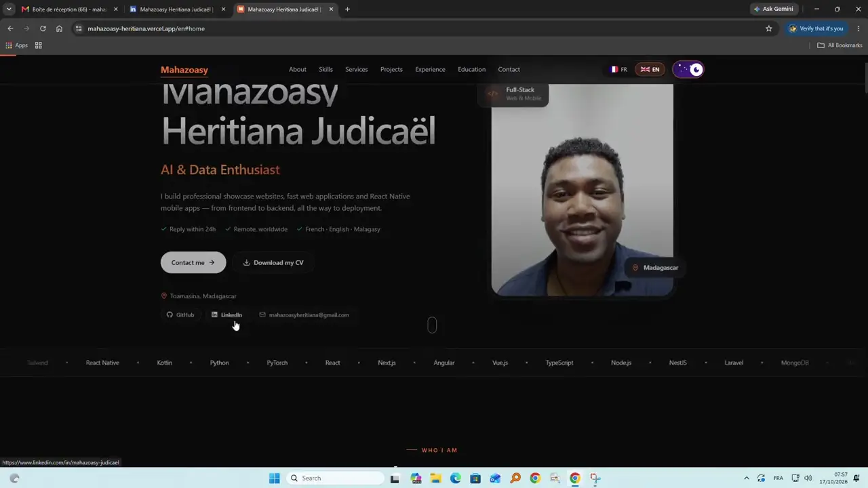Open the Windows Start menu
The width and height of the screenshot is (868, 488).
pyautogui.click(x=274, y=478)
